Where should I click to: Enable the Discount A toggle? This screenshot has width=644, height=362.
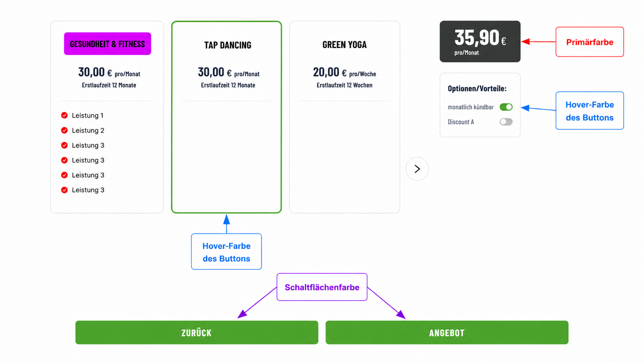[506, 122]
